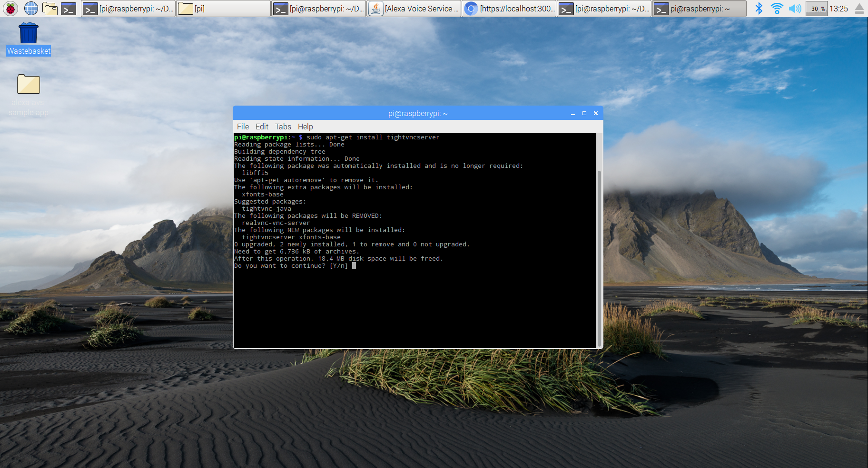Open the alexa-avs-sample-app desktop folder
Image resolution: width=868 pixels, height=468 pixels.
click(28, 84)
